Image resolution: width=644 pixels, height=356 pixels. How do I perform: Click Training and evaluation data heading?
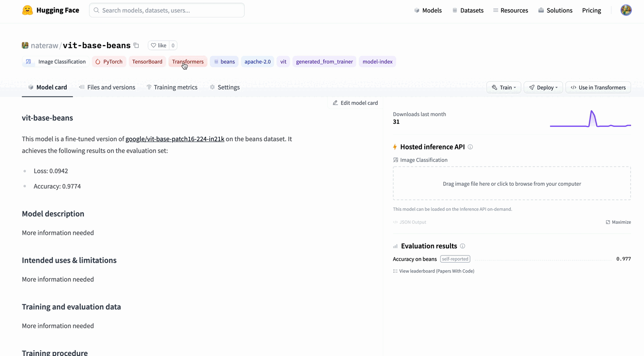(x=72, y=307)
